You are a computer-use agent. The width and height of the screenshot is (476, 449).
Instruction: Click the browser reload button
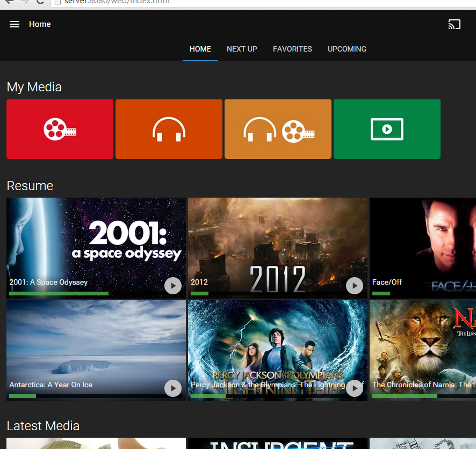(x=40, y=2)
